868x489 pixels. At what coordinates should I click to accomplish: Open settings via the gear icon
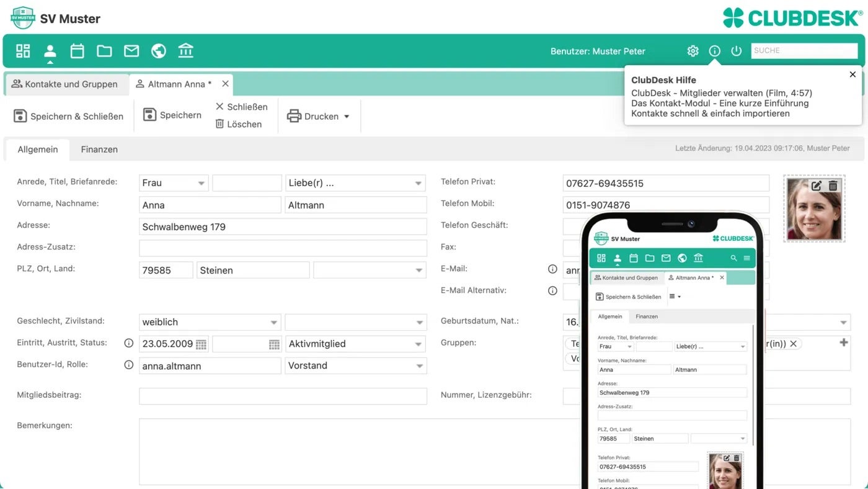693,51
